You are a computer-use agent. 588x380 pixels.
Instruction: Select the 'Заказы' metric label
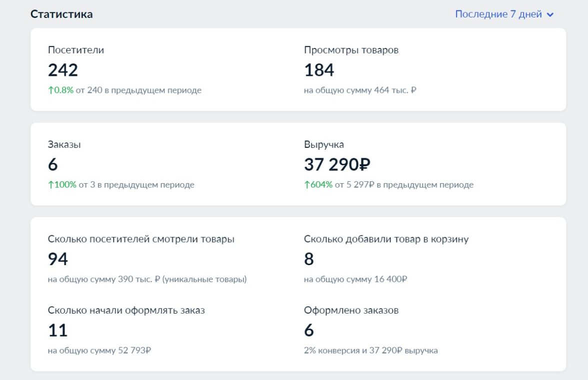pyautogui.click(x=64, y=144)
